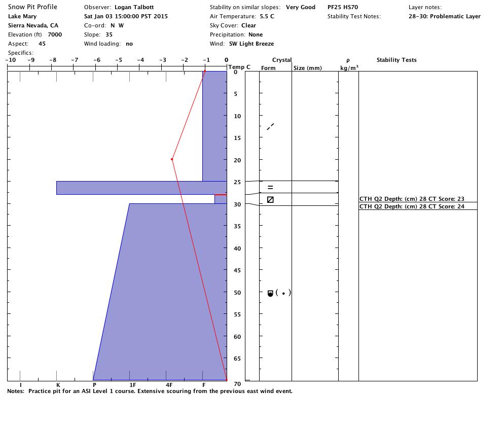The height and width of the screenshot is (426, 504).
Task: Click the observer name Logan Talbott
Action: coord(134,8)
